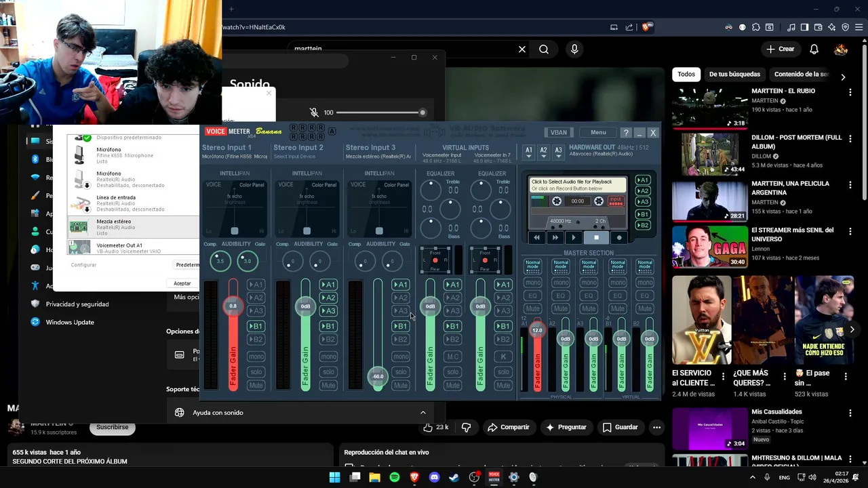Select De tus búsquedas filter chip
The height and width of the screenshot is (488, 868).
pyautogui.click(x=734, y=75)
